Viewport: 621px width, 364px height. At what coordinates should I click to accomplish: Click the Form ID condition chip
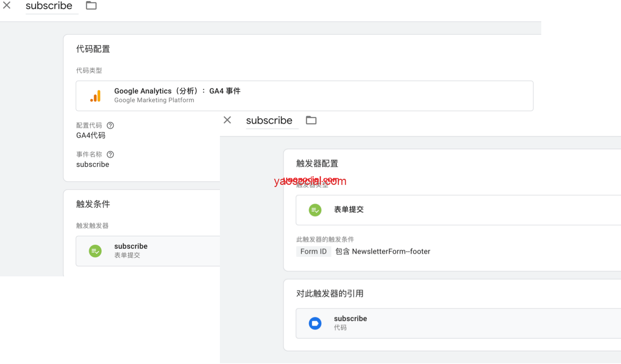(x=313, y=252)
